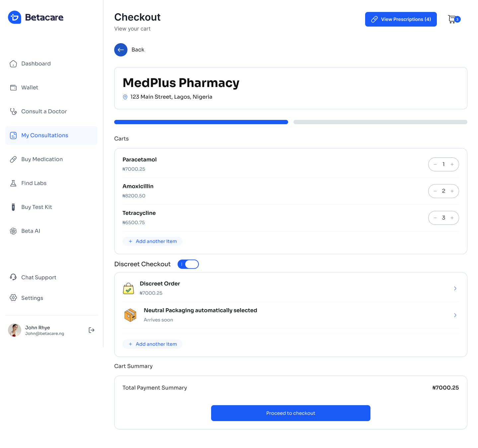Open Buy Medication menu item

pyautogui.click(x=51, y=159)
